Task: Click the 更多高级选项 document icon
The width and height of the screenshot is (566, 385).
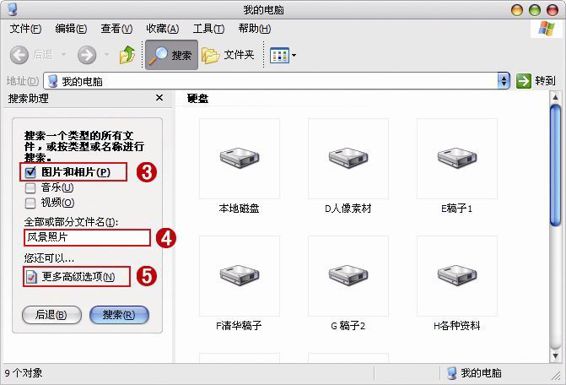Action: (x=31, y=277)
